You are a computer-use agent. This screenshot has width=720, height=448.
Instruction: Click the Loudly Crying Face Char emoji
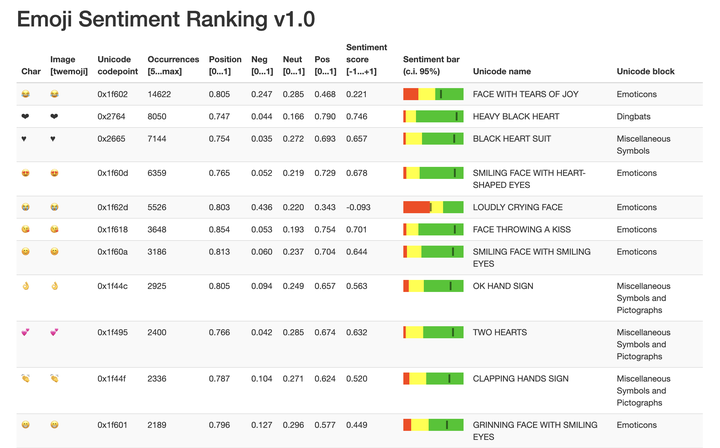(x=26, y=207)
